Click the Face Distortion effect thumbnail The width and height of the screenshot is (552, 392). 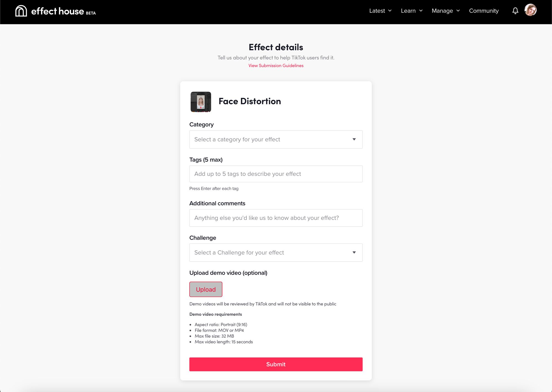coord(201,101)
